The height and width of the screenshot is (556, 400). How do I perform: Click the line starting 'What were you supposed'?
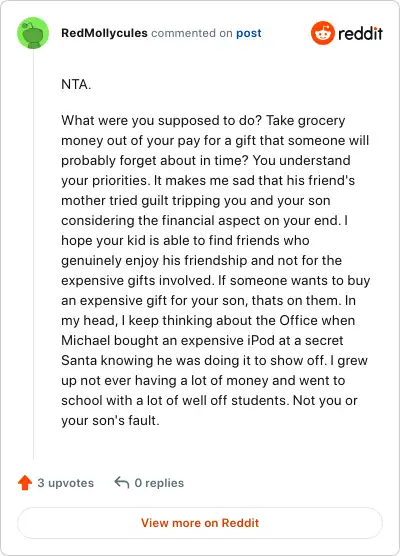click(203, 121)
